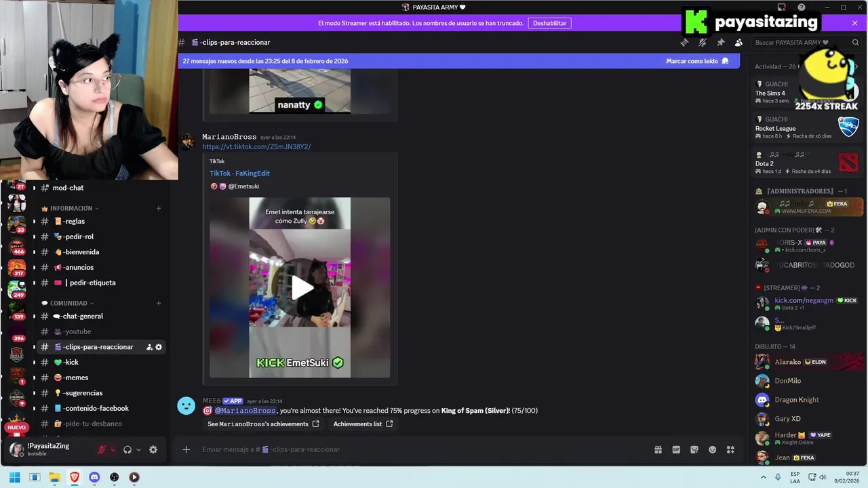The width and height of the screenshot is (868, 488).
Task: Toggle headphones deafen in user panel
Action: coord(127,449)
